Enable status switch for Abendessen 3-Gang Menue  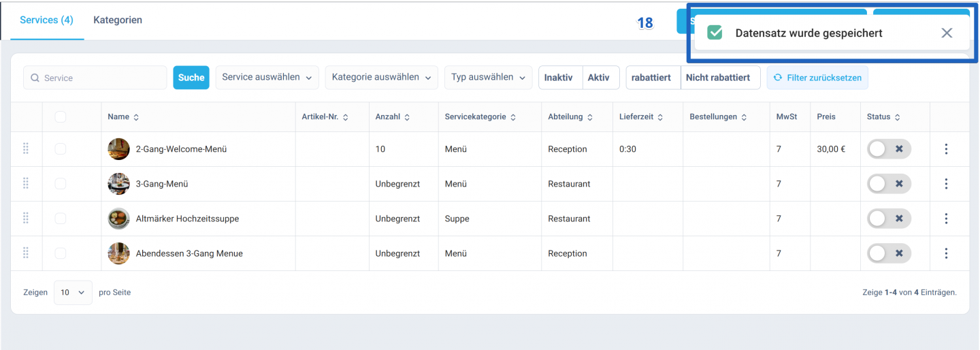[x=889, y=253]
